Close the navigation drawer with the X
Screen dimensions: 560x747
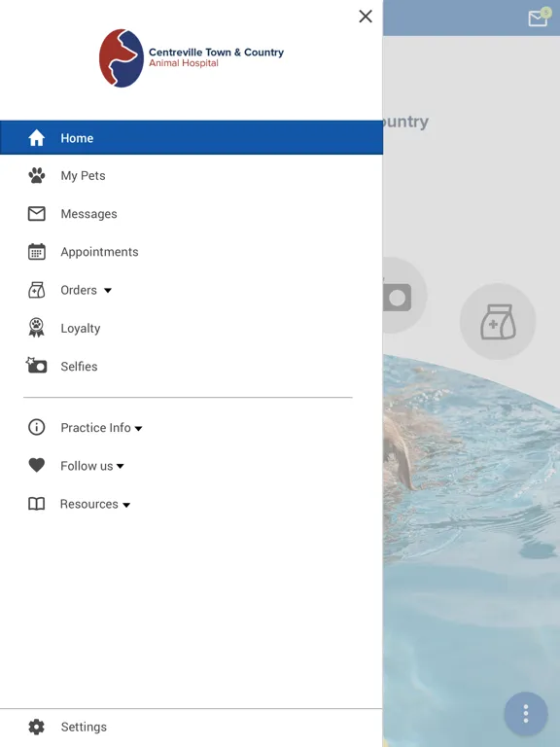click(366, 17)
